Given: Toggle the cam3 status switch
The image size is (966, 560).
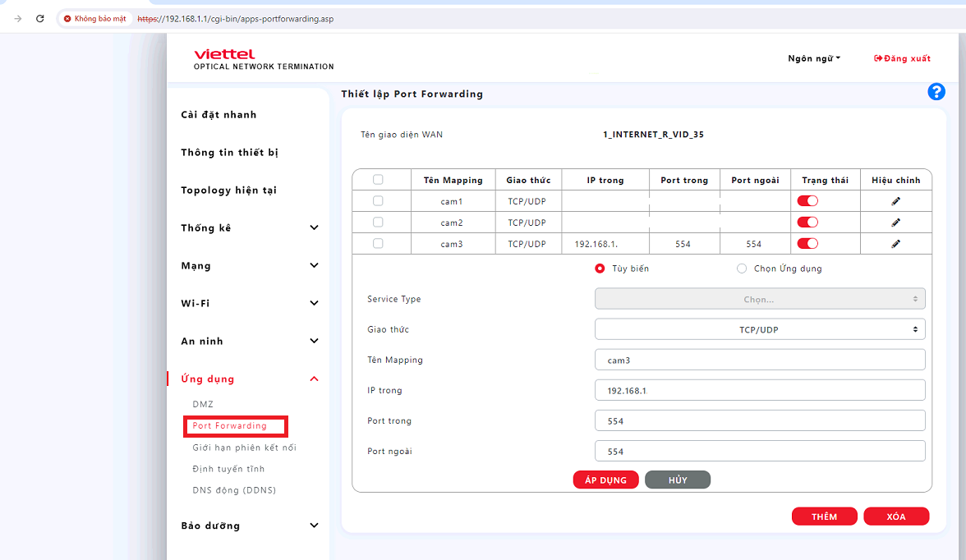Looking at the screenshot, I should click(807, 244).
